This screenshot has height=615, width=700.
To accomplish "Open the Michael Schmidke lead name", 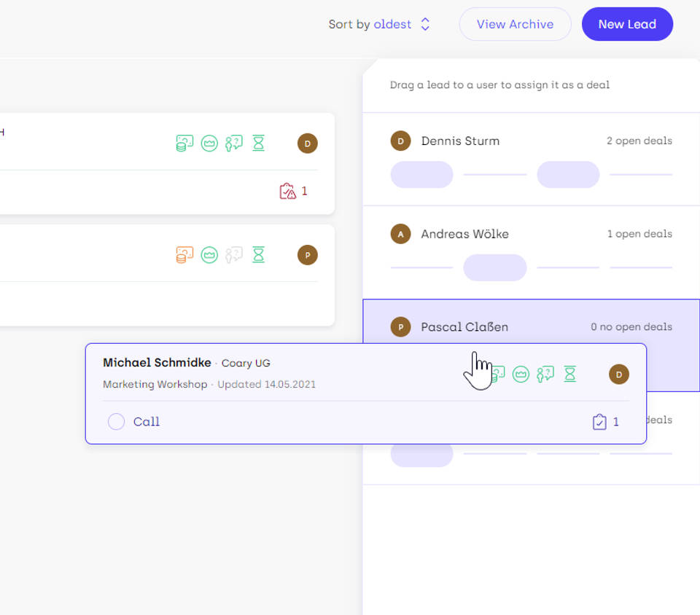I will 157,363.
